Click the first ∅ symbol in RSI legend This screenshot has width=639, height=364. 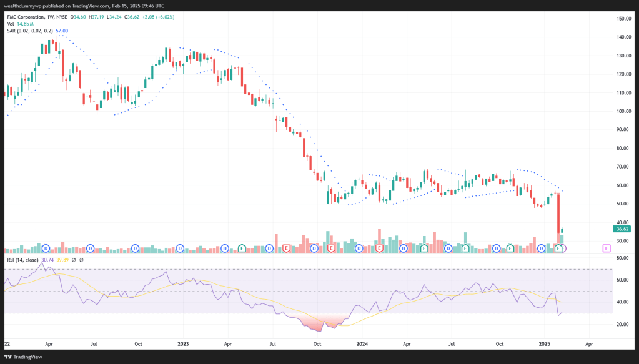(x=74, y=260)
